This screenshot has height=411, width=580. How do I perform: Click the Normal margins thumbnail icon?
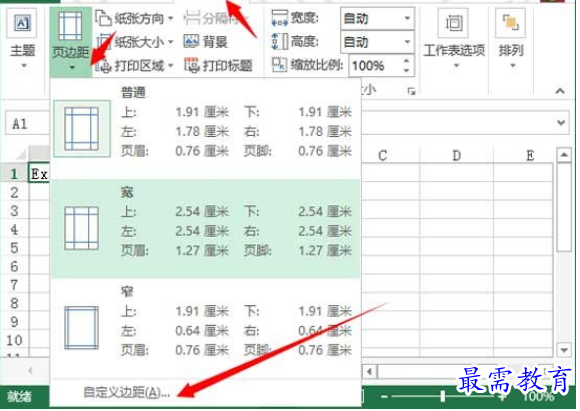coord(82,129)
